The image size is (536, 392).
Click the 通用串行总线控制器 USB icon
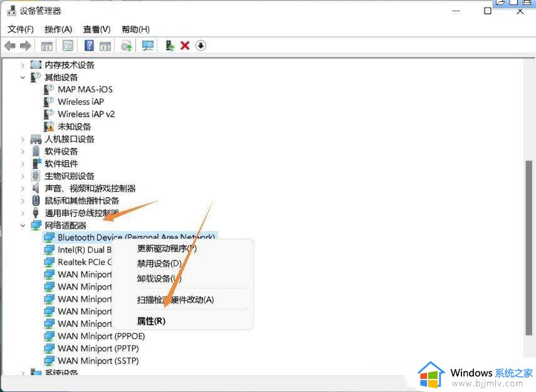click(36, 213)
